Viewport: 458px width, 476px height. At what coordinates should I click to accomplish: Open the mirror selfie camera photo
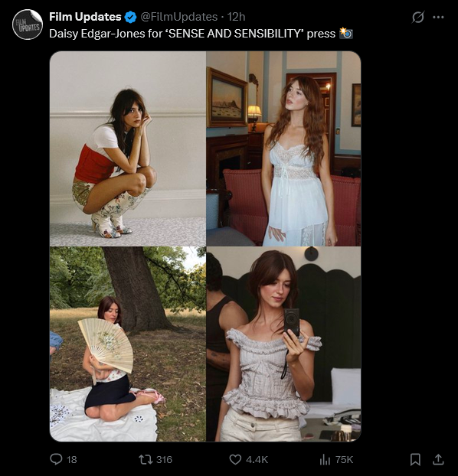[283, 344]
